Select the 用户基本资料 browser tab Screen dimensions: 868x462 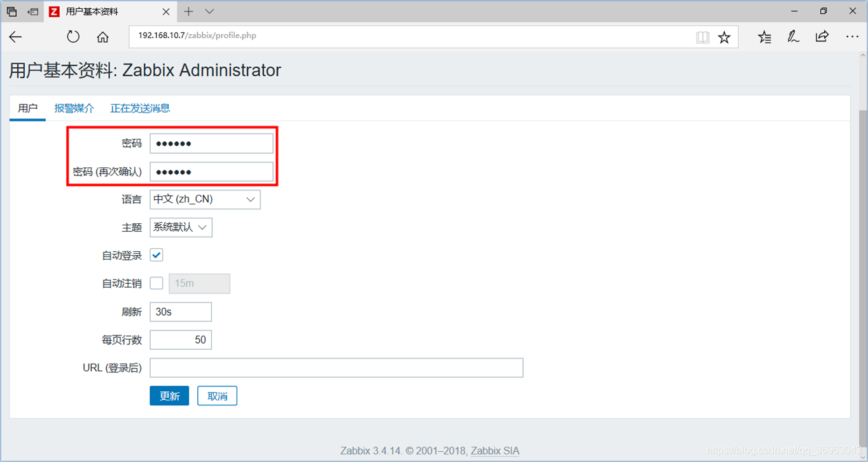(109, 11)
